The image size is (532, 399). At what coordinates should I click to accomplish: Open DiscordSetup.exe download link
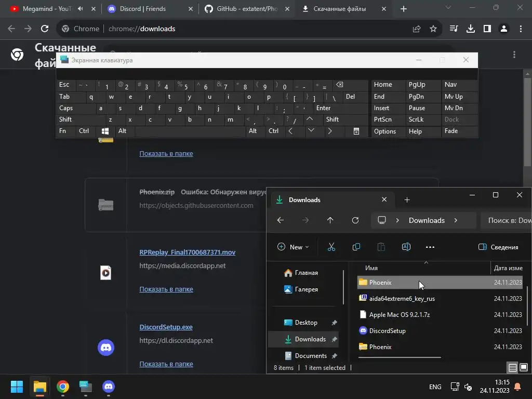coord(166,327)
